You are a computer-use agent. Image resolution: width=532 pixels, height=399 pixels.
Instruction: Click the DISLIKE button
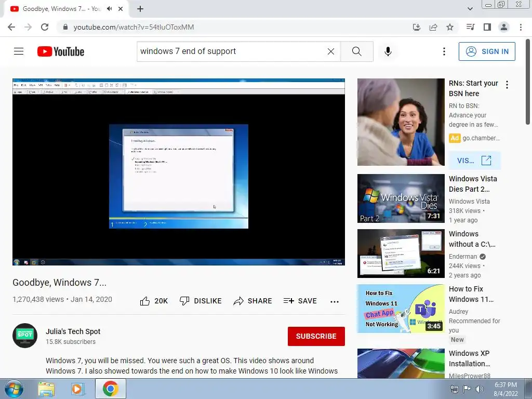[x=201, y=301]
